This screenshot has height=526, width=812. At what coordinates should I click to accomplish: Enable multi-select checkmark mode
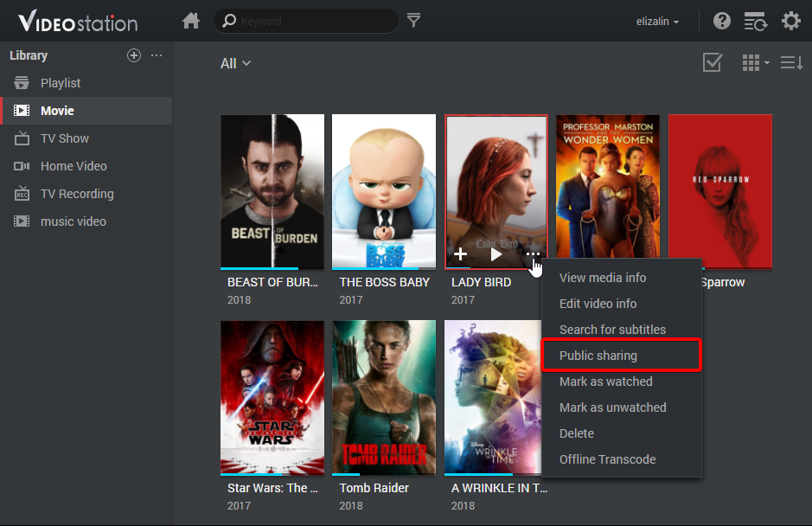[x=713, y=62]
